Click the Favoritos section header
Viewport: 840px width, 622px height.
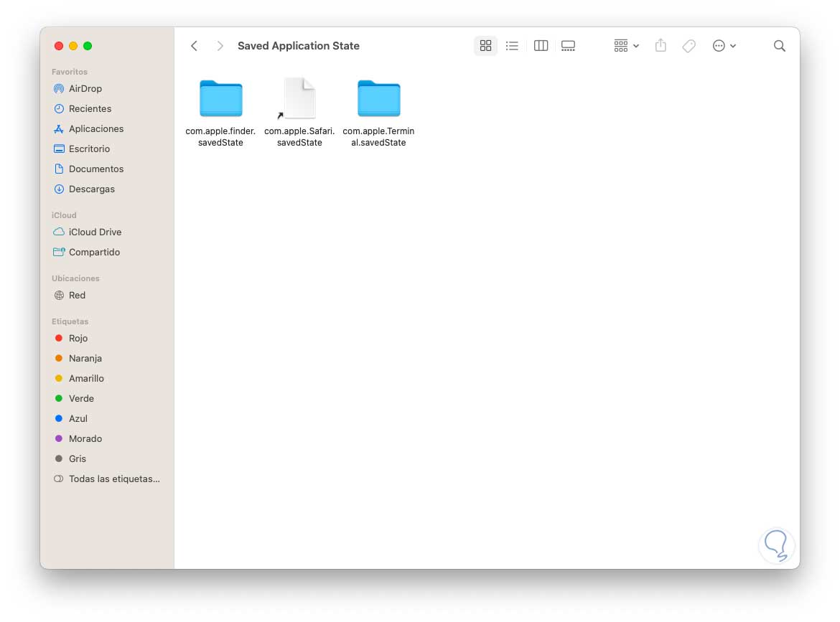click(x=69, y=72)
